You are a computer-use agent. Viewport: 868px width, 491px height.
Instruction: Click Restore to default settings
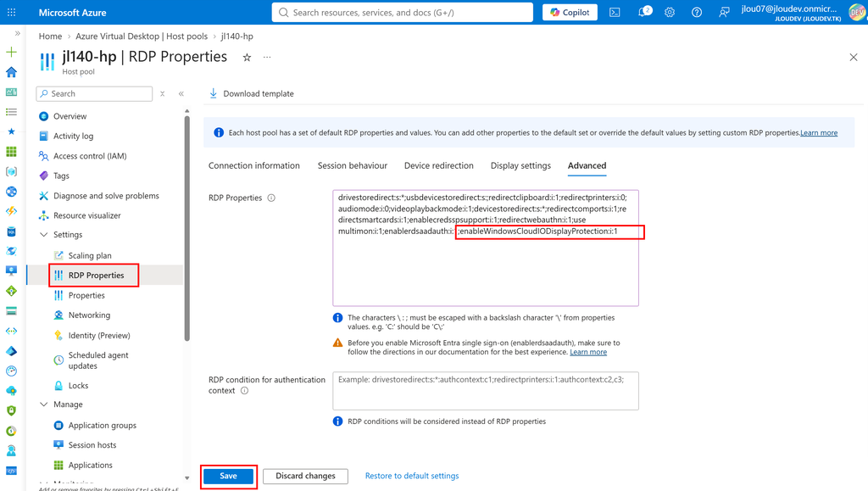412,476
